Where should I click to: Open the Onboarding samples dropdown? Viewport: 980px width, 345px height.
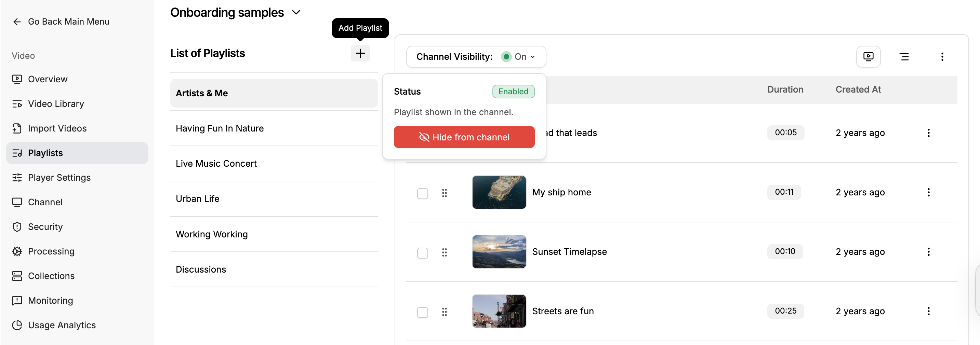[296, 12]
